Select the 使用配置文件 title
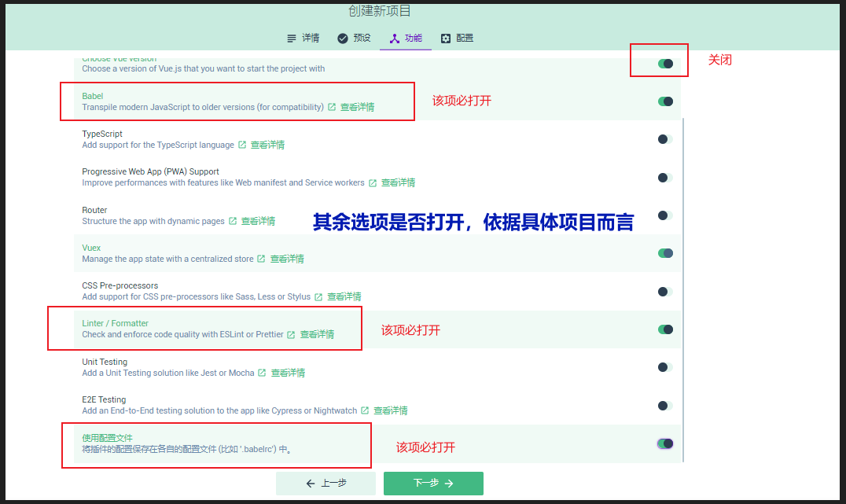Screen dimensions: 846x504 [x=107, y=438]
